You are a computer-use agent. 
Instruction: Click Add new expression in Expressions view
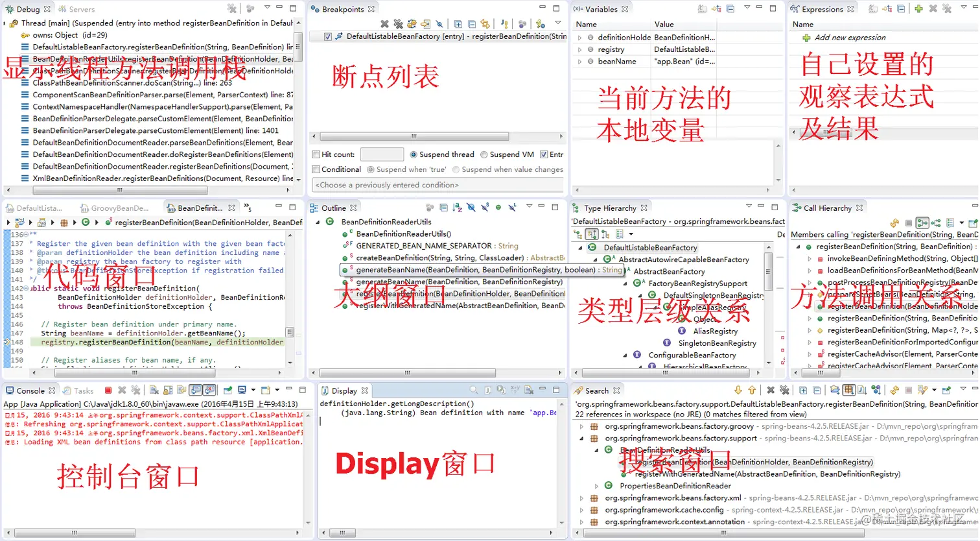[850, 38]
